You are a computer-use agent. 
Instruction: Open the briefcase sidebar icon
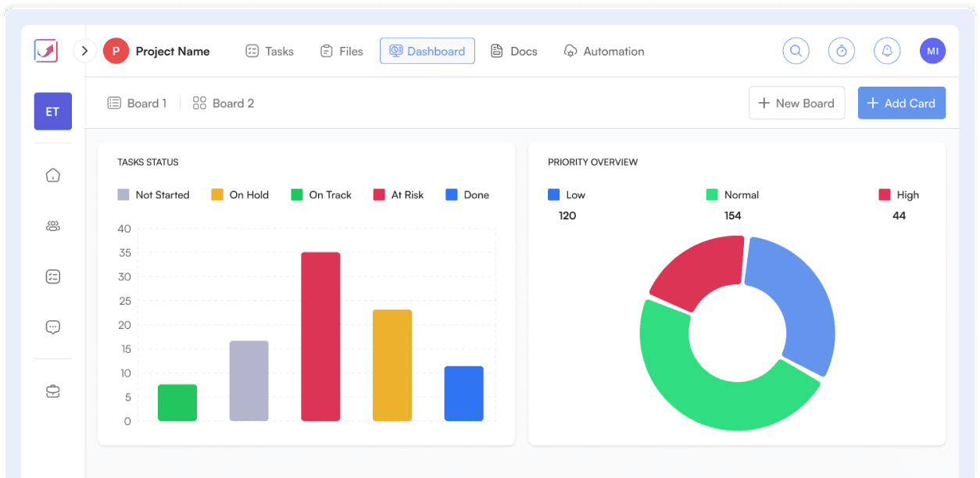tap(53, 391)
